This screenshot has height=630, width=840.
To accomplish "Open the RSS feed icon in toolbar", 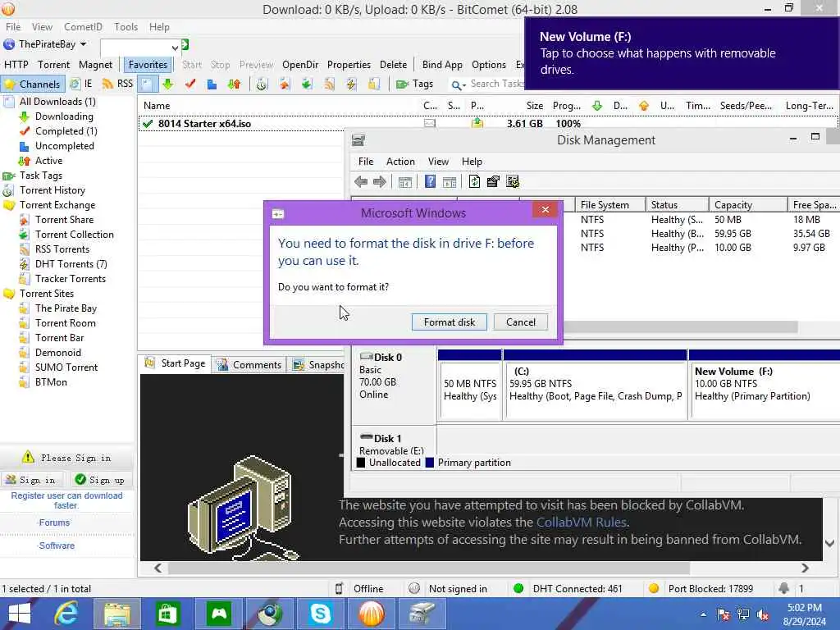I will pos(107,84).
